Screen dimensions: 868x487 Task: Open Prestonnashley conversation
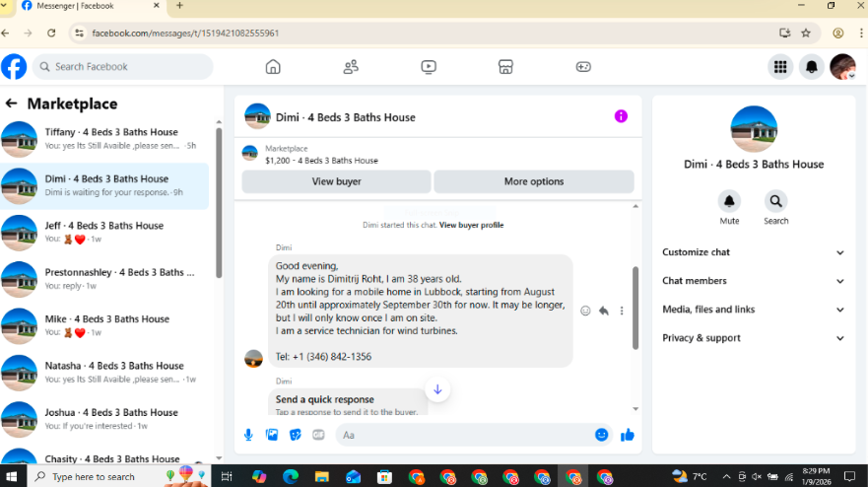(104, 279)
